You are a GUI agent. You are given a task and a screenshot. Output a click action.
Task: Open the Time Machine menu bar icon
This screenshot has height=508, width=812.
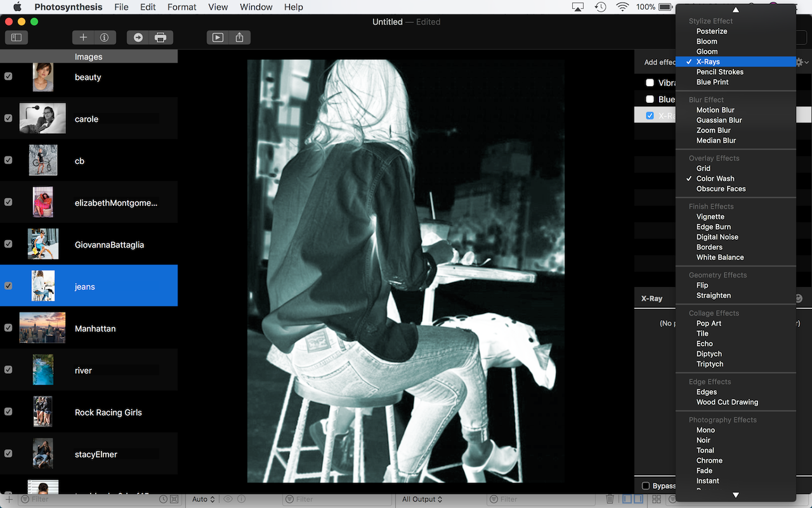tap(600, 7)
